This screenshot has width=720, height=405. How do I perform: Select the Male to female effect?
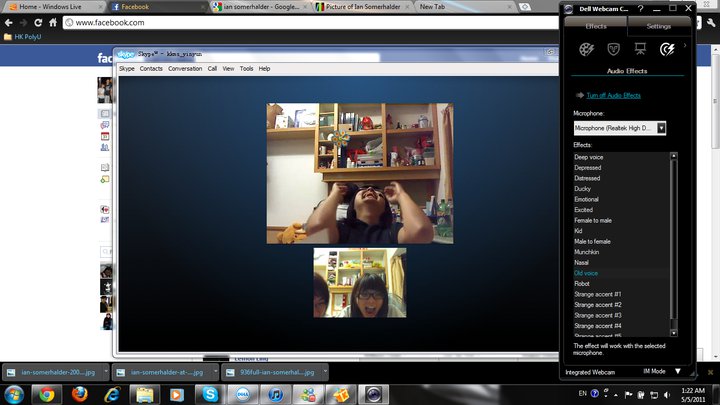(x=592, y=242)
